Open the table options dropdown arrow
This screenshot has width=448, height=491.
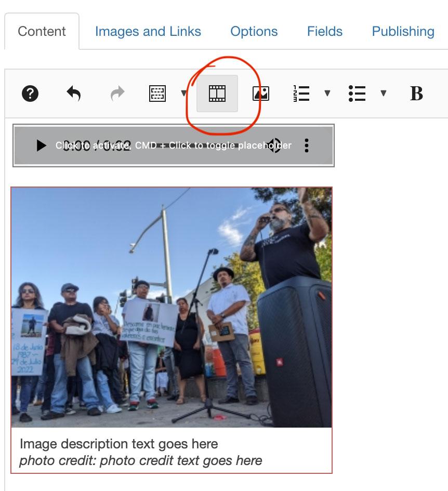tap(183, 94)
